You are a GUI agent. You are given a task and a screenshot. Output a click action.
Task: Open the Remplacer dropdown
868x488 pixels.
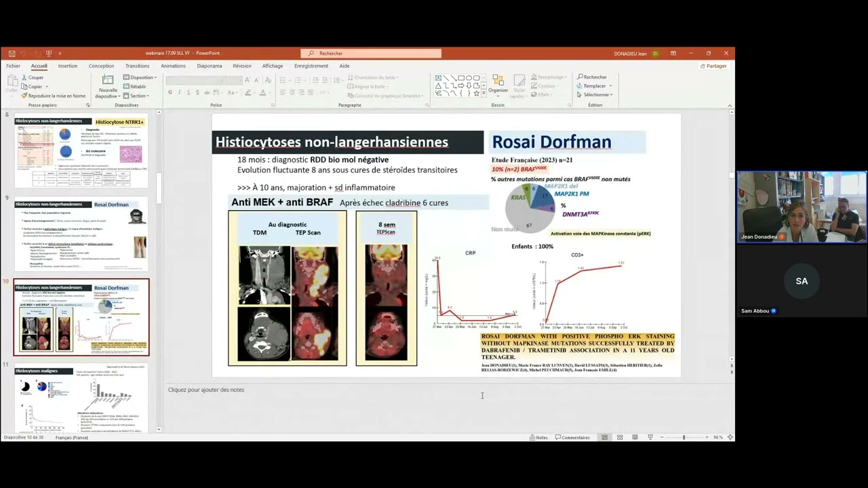tap(610, 86)
